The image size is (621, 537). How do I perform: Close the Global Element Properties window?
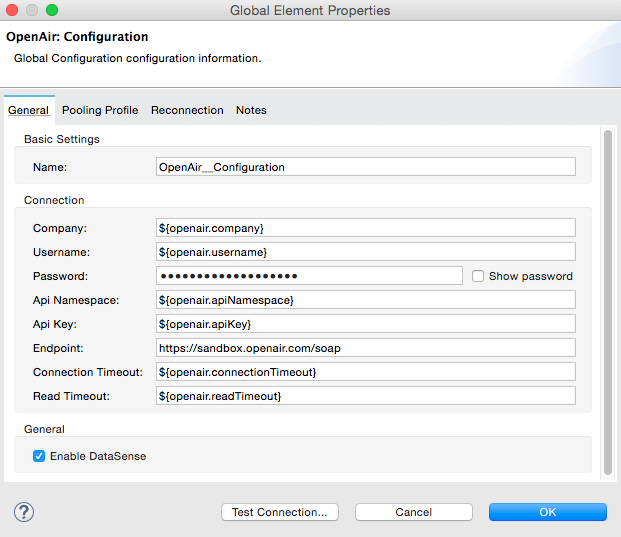[x=12, y=10]
